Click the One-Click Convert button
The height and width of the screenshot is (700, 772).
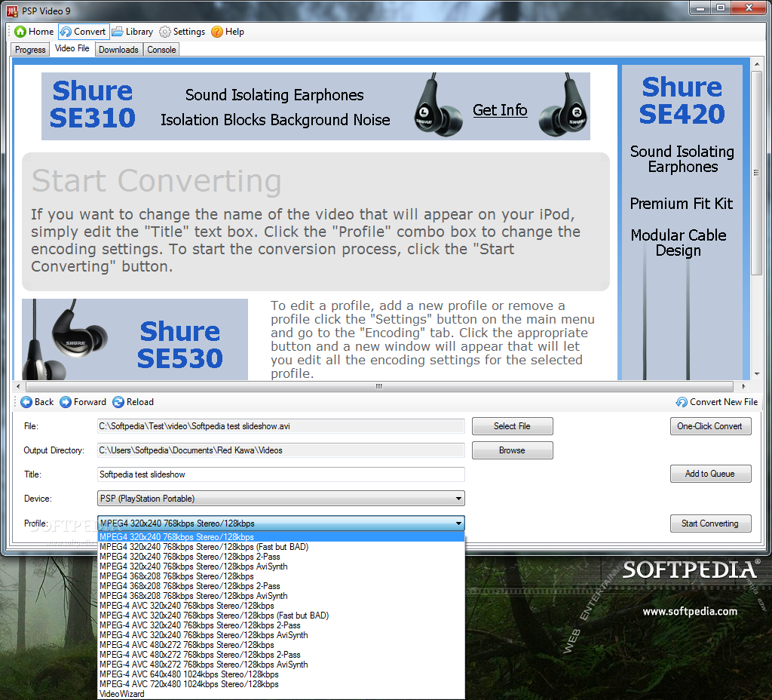710,426
